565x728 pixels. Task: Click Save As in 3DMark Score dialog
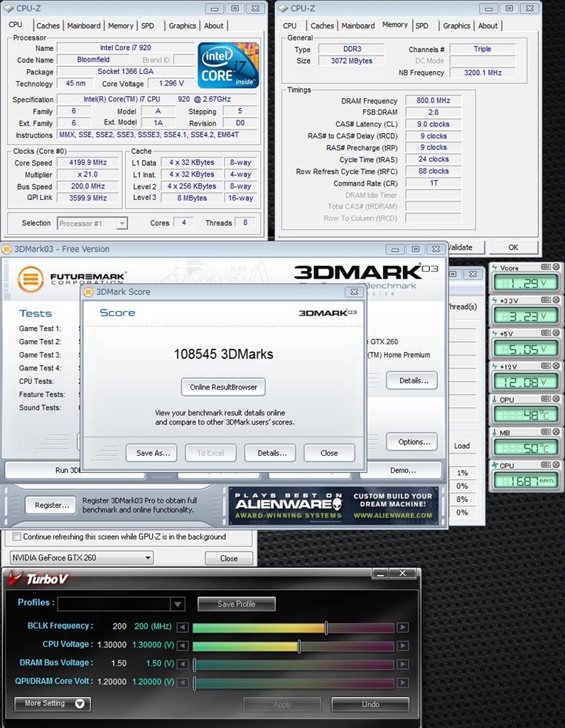[x=153, y=453]
